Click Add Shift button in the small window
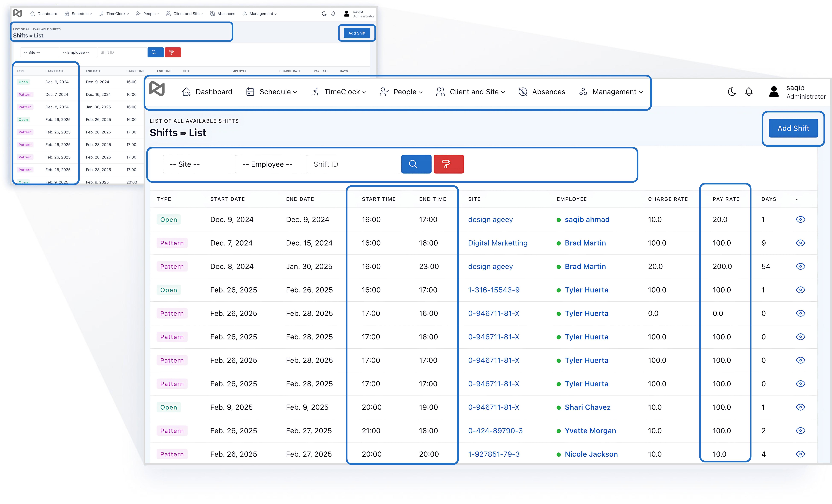832x504 pixels. point(357,33)
